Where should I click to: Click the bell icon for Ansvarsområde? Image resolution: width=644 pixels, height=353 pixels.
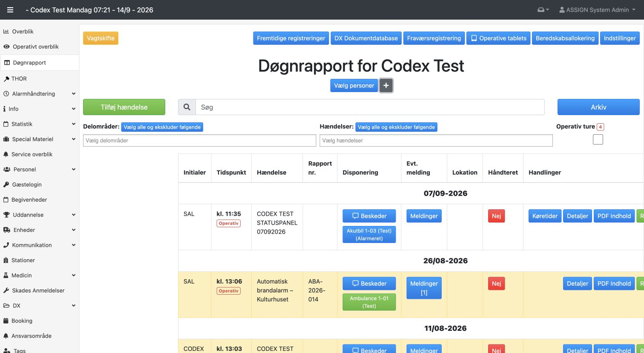click(x=6, y=336)
